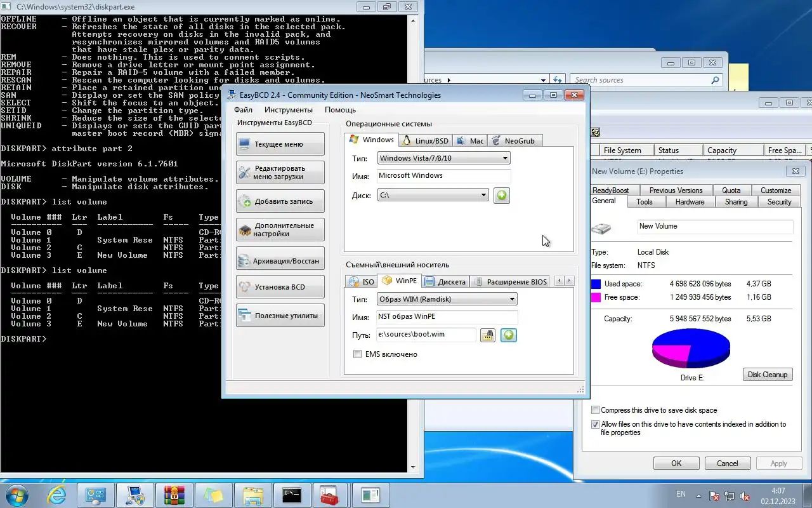This screenshot has height=508, width=812.
Task: Switch to the Mac tab
Action: (x=470, y=141)
